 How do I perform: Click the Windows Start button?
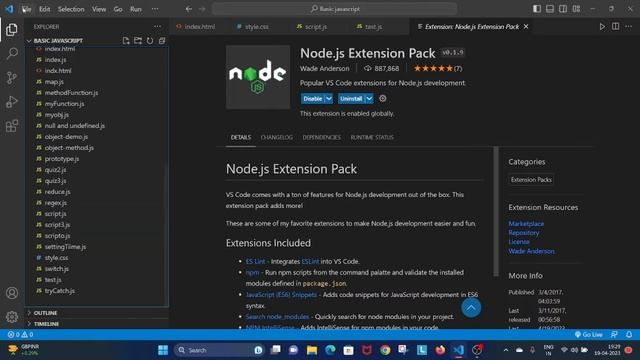point(163,350)
